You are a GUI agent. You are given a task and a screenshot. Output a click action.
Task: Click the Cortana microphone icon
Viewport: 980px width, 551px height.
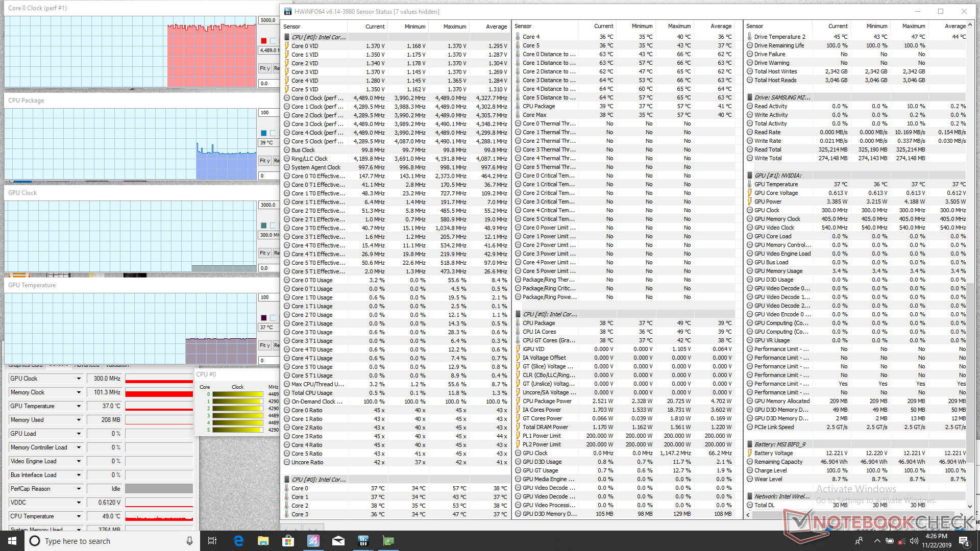click(189, 541)
